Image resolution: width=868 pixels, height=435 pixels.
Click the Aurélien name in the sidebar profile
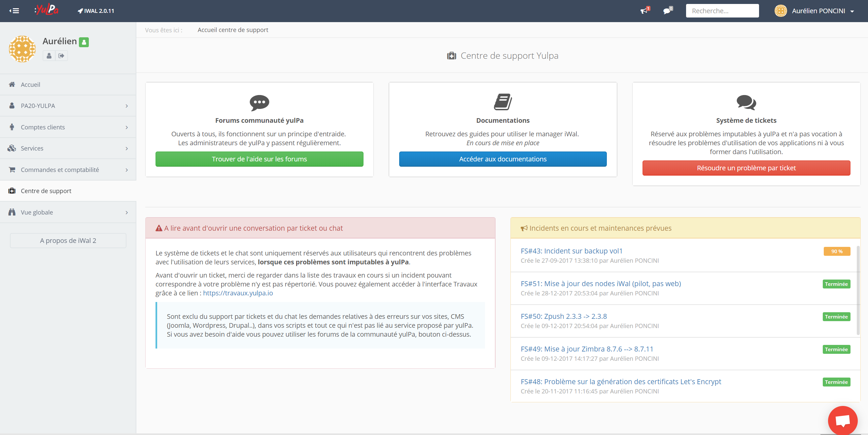(x=60, y=41)
